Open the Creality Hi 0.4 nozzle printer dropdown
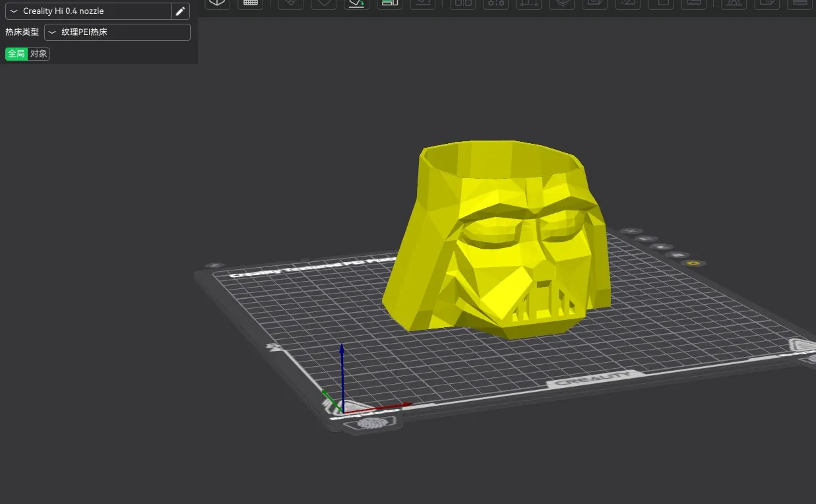The width and height of the screenshot is (816, 504). point(88,11)
